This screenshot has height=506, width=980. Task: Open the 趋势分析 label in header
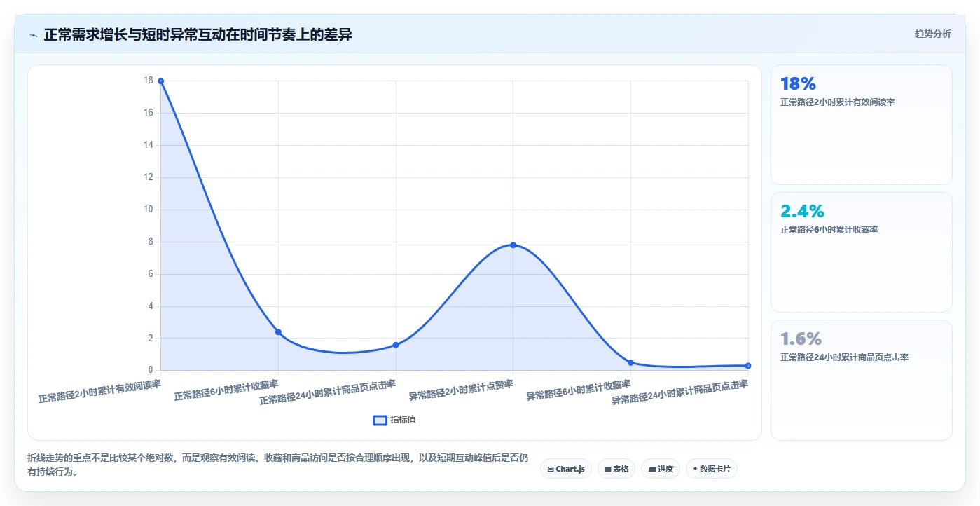click(x=932, y=34)
